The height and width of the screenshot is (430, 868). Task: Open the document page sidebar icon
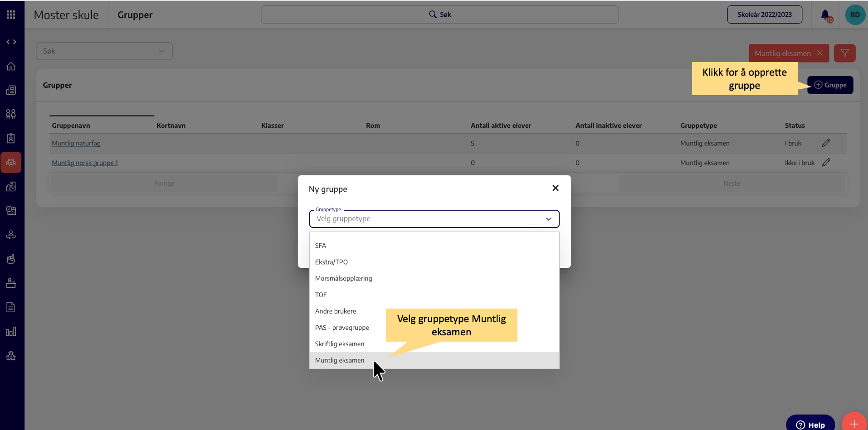(x=11, y=307)
